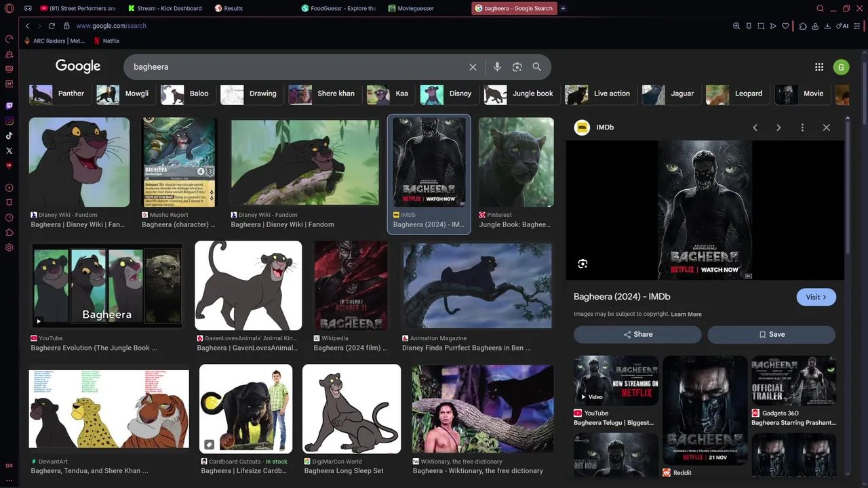Open the Google apps grid
Image resolution: width=868 pixels, height=488 pixels.
coord(819,67)
